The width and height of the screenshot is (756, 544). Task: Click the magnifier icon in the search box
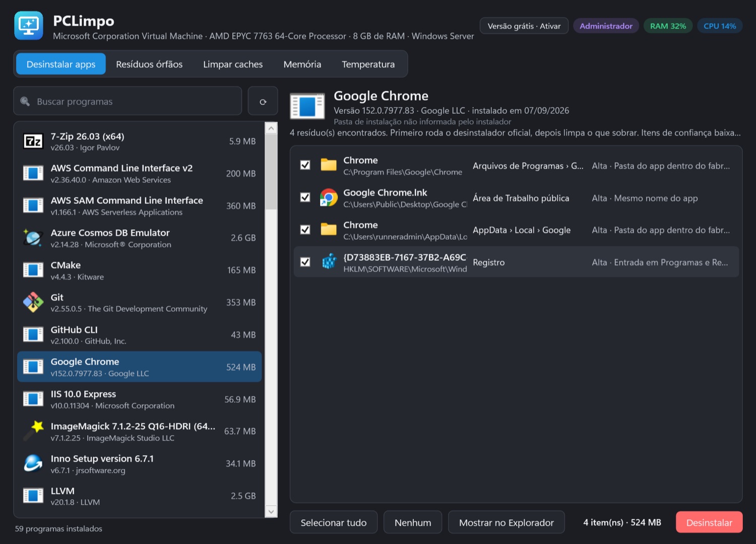click(x=25, y=101)
